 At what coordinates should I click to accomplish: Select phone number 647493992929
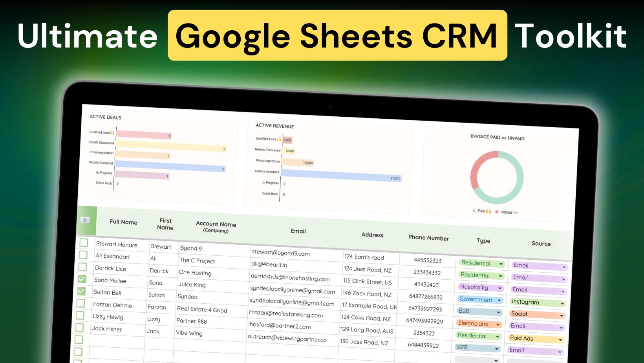pos(424,321)
